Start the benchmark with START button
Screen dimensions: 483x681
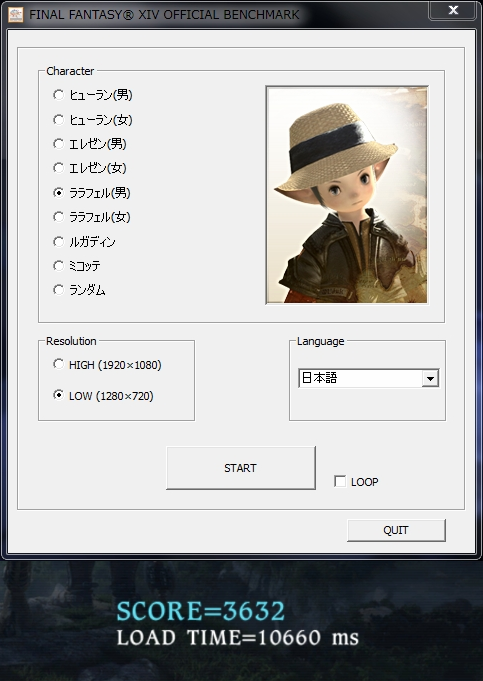pyautogui.click(x=241, y=468)
